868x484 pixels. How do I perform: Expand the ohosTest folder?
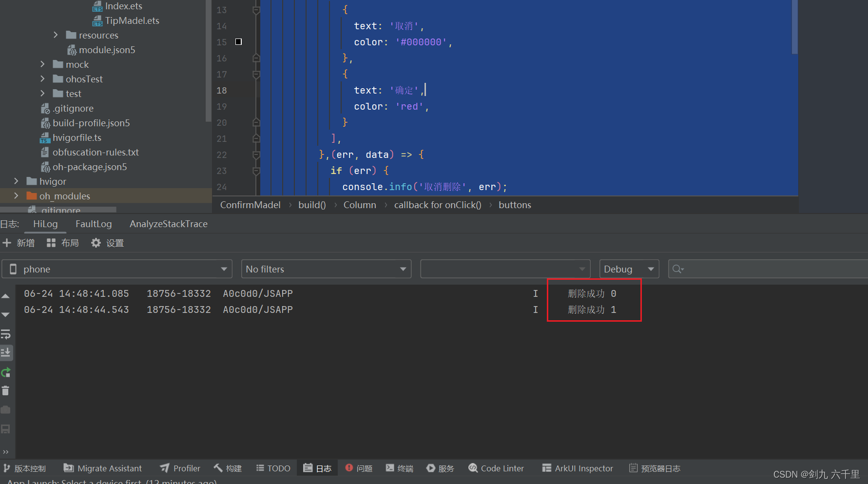tap(42, 79)
